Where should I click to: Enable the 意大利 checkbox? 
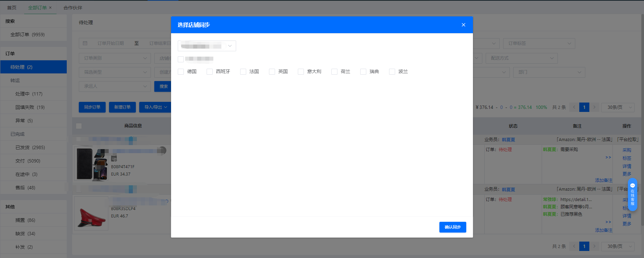[x=301, y=72]
